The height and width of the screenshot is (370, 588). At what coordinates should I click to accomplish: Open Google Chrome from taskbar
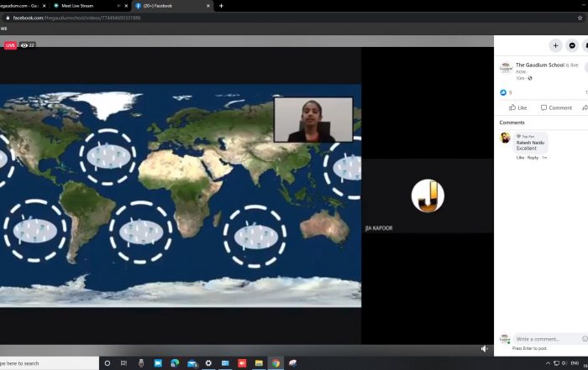pos(276,363)
